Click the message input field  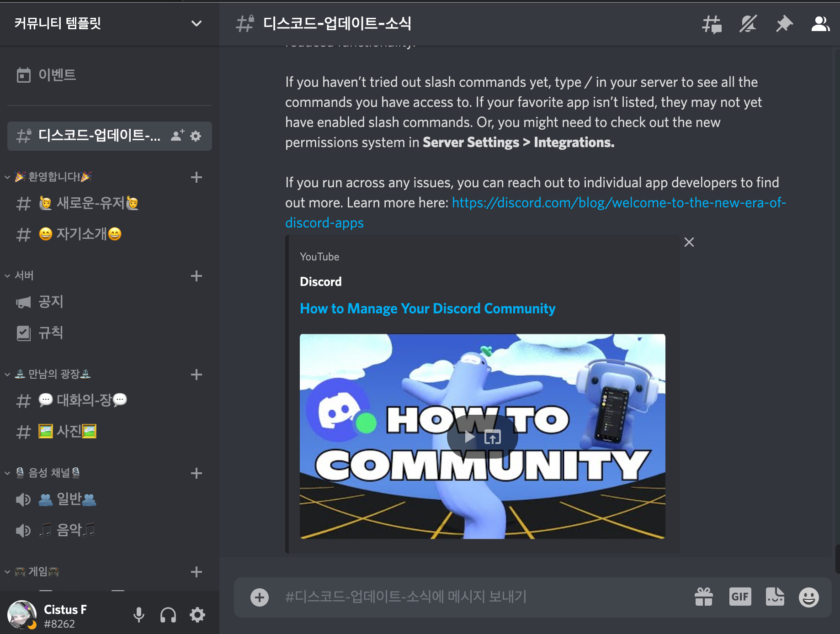[x=457, y=597]
